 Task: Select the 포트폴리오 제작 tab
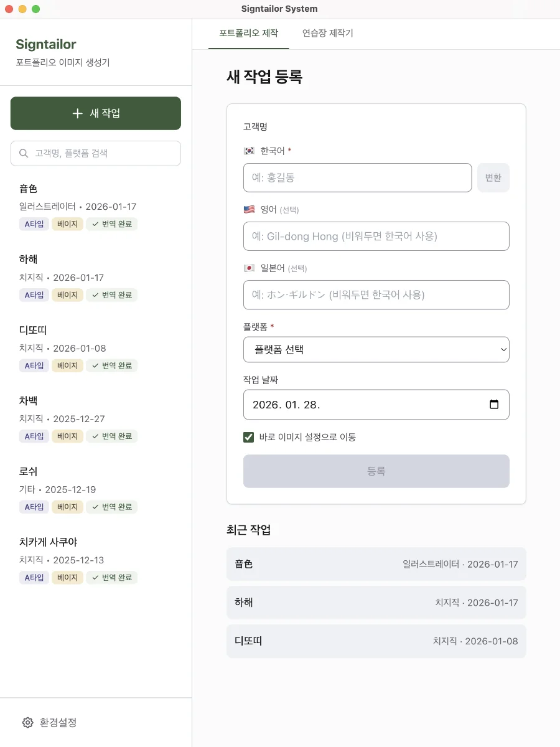click(248, 34)
